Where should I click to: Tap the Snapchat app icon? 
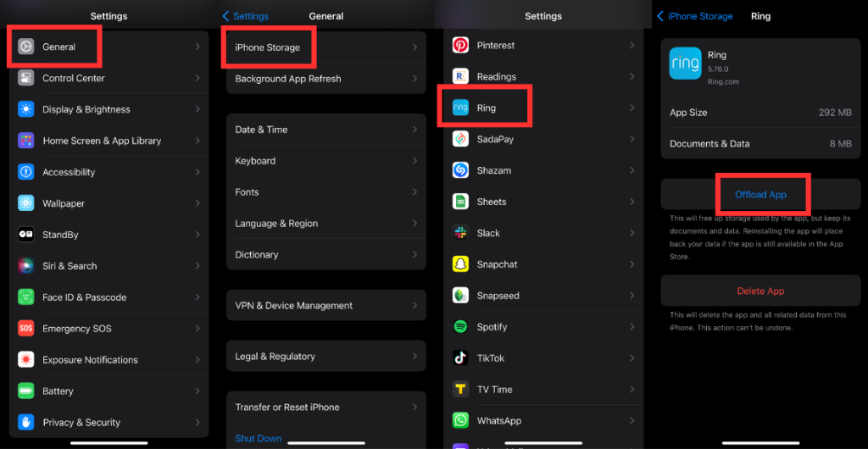pos(460,264)
